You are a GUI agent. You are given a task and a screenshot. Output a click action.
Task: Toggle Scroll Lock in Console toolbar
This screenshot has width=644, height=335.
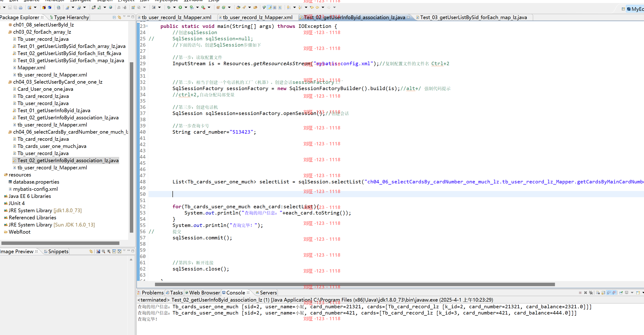pos(603,293)
